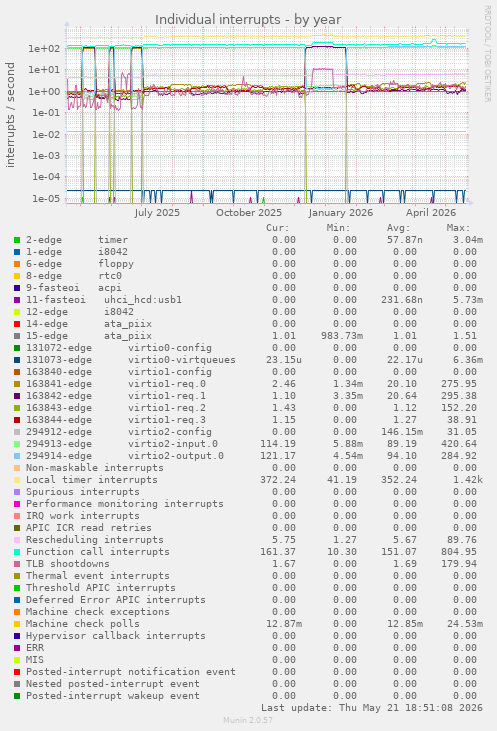Click the yellow rtc0 legend swatch
This screenshot has width=497, height=731.
[x=17, y=276]
